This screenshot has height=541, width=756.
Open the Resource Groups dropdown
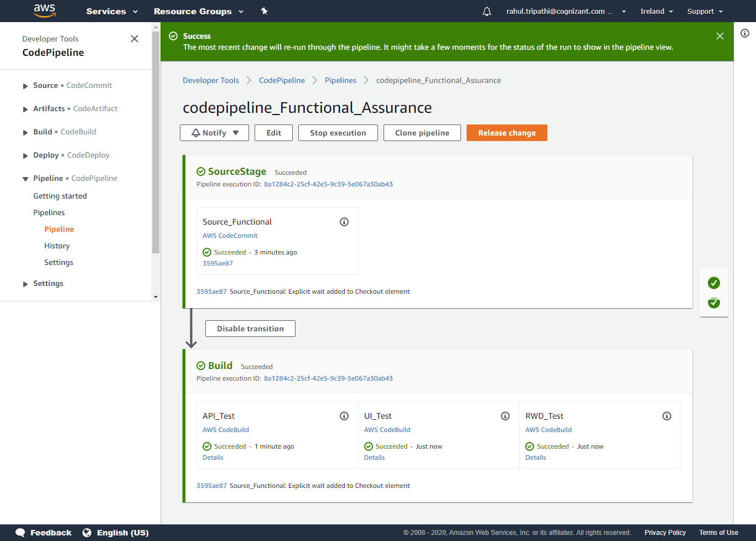(x=199, y=11)
